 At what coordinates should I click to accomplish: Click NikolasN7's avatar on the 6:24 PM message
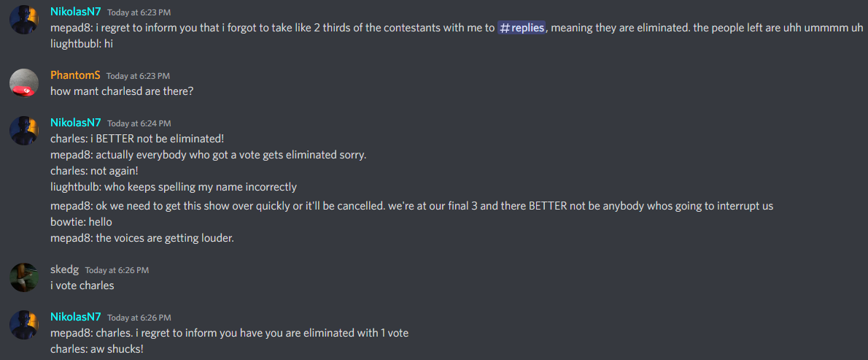tap(24, 131)
